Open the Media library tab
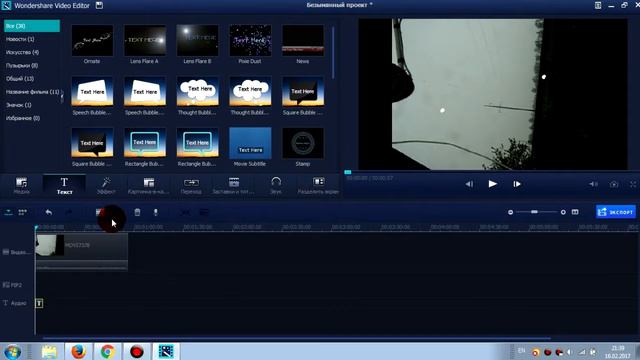The image size is (640, 360). (22, 185)
